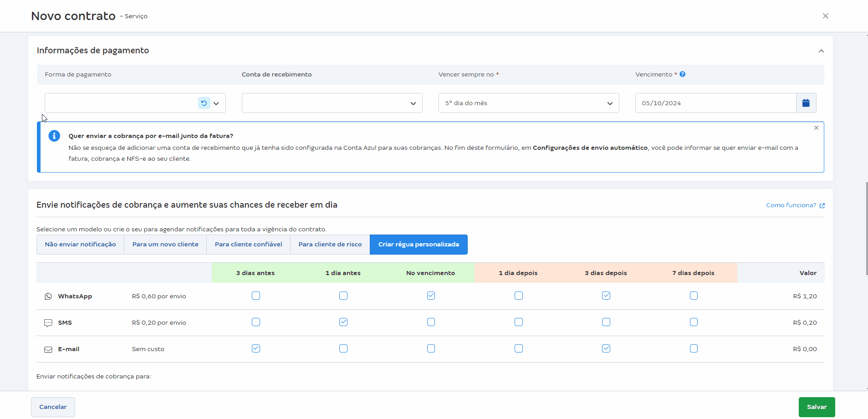The width and height of the screenshot is (868, 419).
Task: Click the blue info icon in banner
Action: (54, 136)
